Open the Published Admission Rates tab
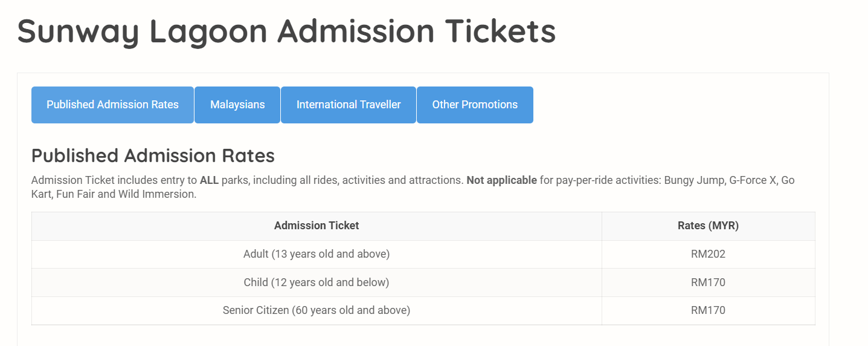868x346 pixels. (112, 105)
